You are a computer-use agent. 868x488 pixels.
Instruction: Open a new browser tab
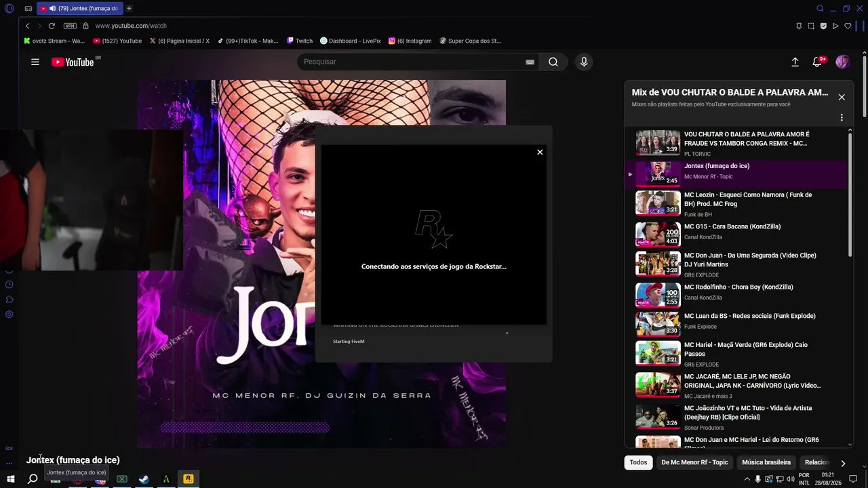point(129,8)
